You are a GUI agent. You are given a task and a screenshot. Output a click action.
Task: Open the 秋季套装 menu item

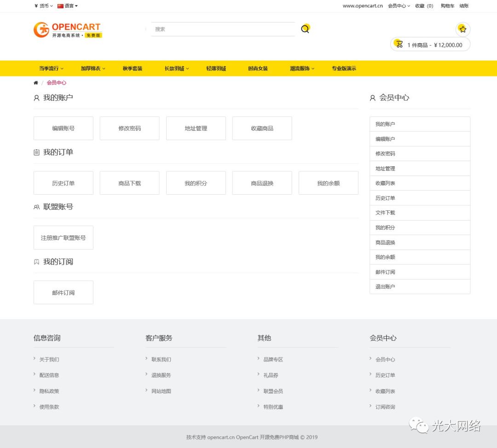point(133,69)
